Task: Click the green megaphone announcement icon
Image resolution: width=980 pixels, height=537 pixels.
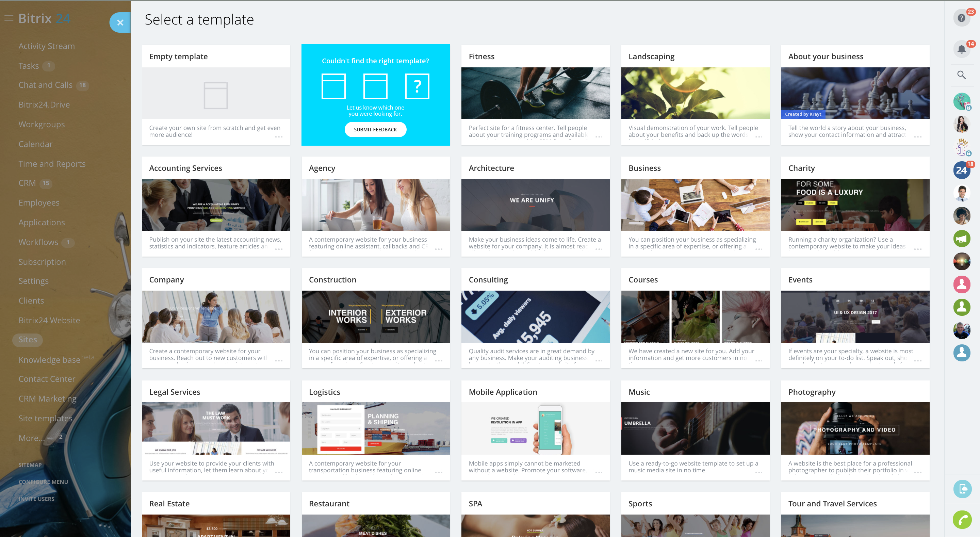Action: tap(961, 239)
